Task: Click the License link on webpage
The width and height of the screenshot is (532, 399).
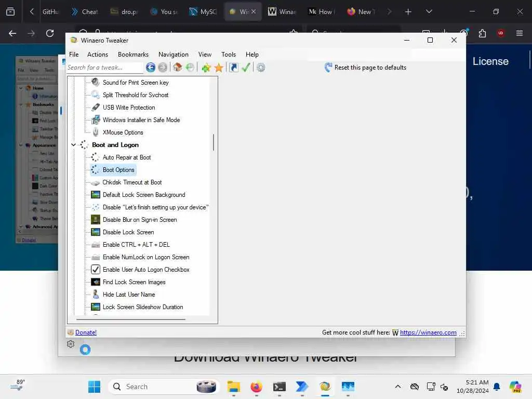Action: click(490, 61)
